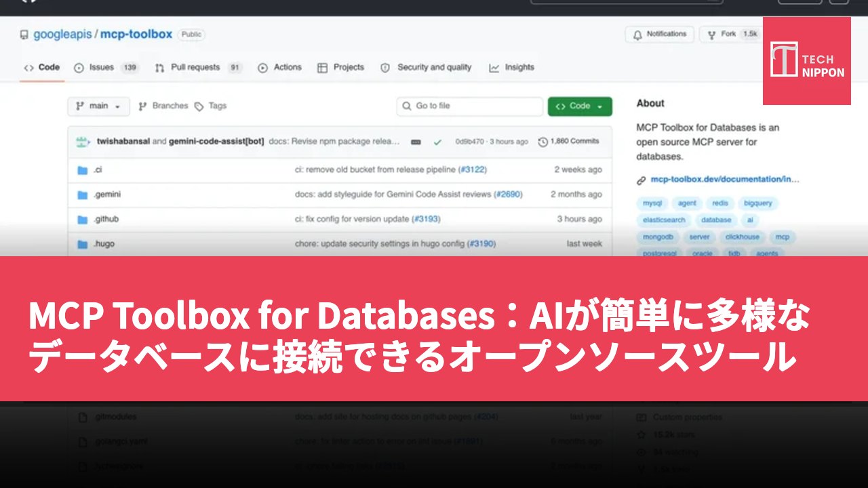Select the mcp topic tag

[x=783, y=237]
